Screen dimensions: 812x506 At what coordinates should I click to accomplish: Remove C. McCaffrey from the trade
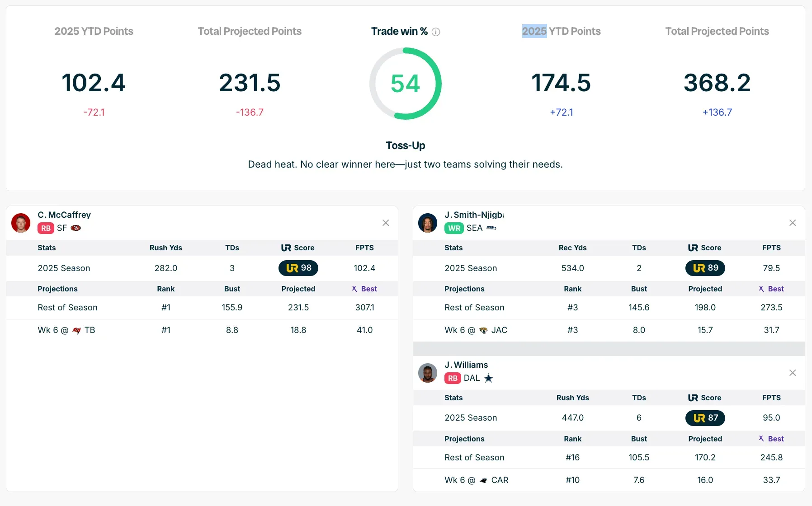(386, 223)
